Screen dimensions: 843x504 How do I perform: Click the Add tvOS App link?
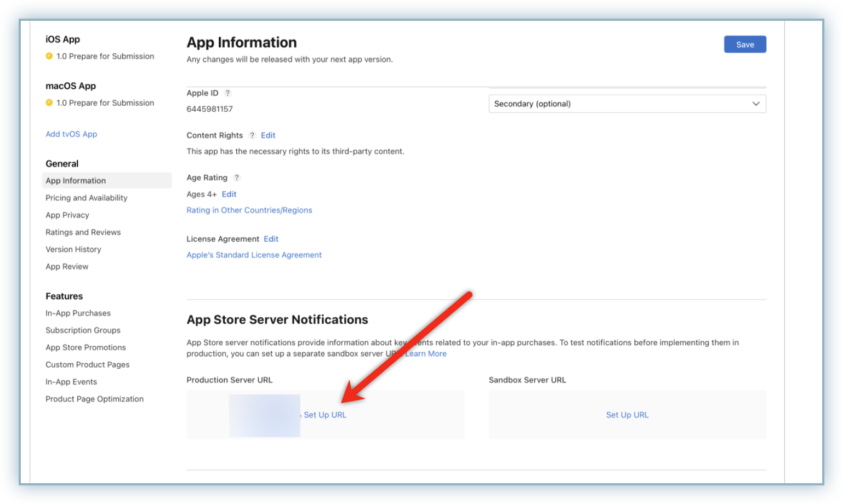coord(71,134)
